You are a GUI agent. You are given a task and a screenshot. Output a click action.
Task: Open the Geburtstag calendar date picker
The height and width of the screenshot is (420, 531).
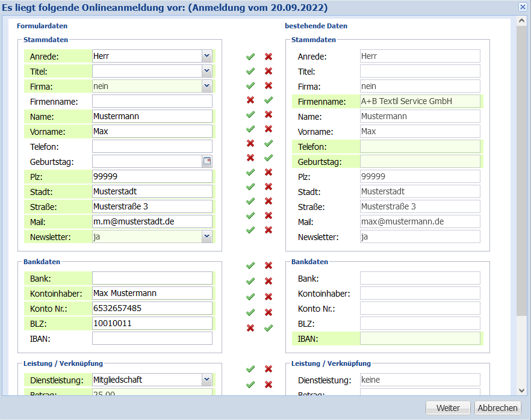coord(207,161)
